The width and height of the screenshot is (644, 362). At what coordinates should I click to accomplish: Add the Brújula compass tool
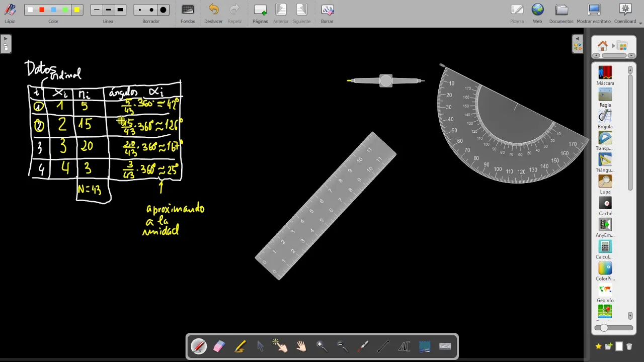(605, 119)
